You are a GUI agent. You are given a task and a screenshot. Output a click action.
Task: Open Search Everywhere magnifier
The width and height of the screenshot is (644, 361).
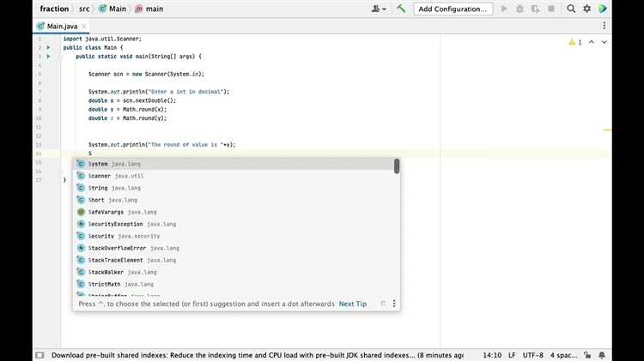click(571, 9)
